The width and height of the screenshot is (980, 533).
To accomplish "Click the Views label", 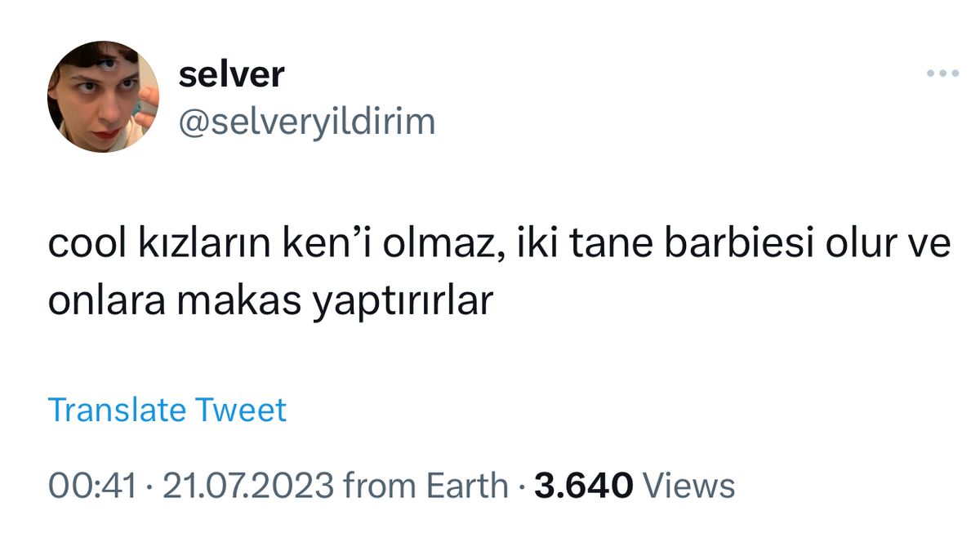I will point(689,486).
